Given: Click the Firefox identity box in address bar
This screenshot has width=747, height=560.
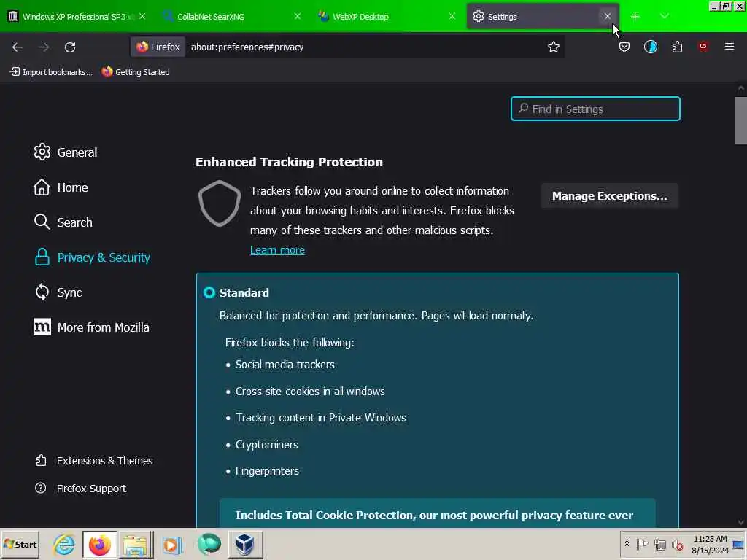Looking at the screenshot, I should coord(158,47).
